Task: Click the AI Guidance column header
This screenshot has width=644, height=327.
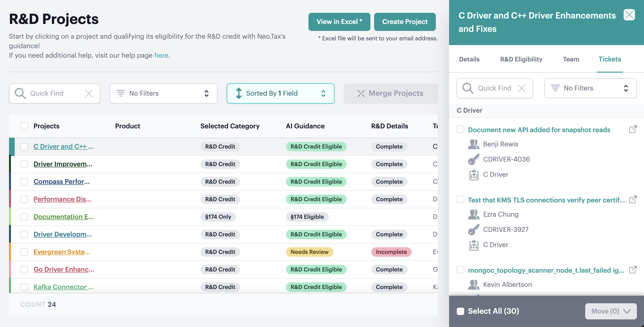Action: tap(305, 126)
